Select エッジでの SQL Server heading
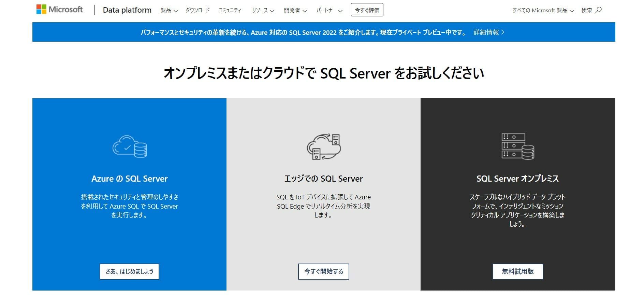This screenshot has width=644, height=296. pyautogui.click(x=324, y=179)
